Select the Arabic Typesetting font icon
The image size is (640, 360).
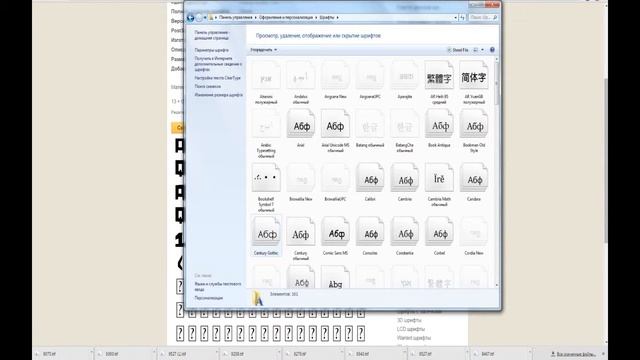[266, 125]
